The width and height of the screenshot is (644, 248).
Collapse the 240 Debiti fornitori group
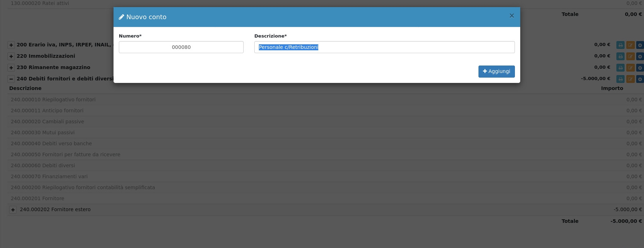pyautogui.click(x=11, y=79)
